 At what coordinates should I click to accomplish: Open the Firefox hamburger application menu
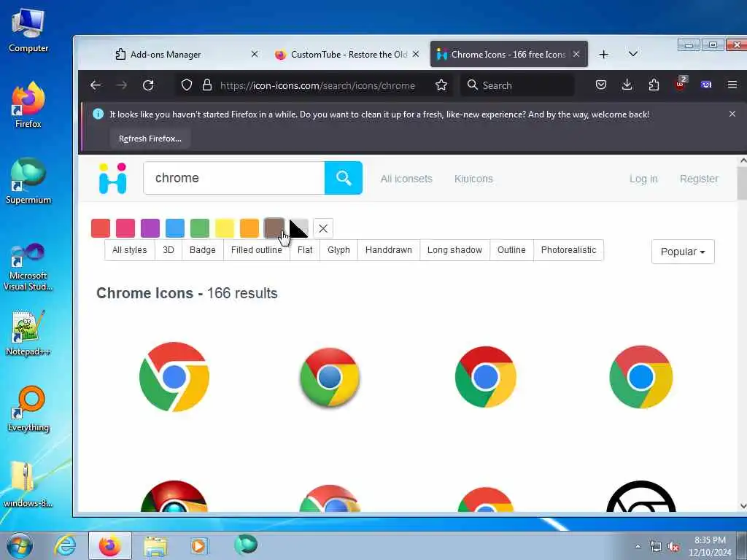point(732,85)
